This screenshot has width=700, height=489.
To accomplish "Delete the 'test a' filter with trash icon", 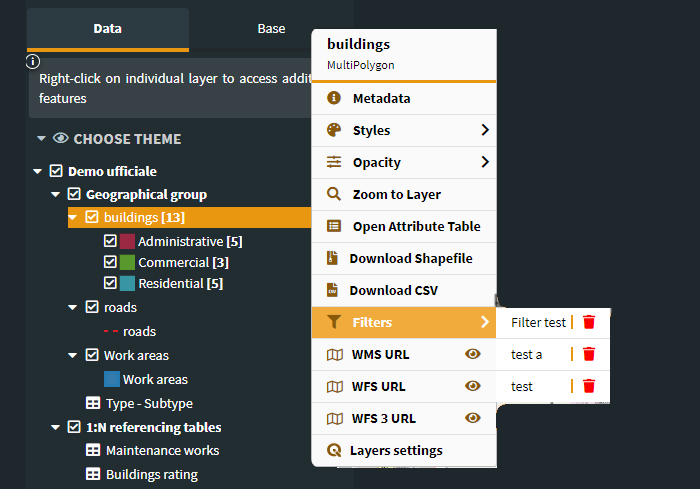I will [x=589, y=354].
